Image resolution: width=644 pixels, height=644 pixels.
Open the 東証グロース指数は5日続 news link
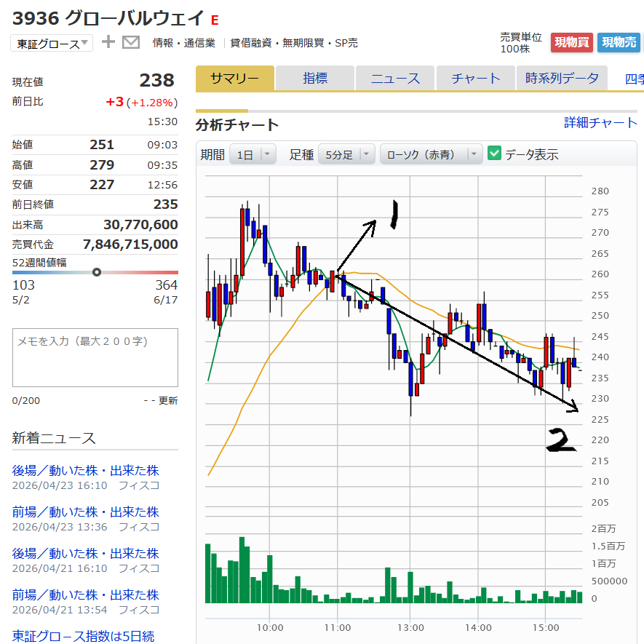(x=83, y=636)
